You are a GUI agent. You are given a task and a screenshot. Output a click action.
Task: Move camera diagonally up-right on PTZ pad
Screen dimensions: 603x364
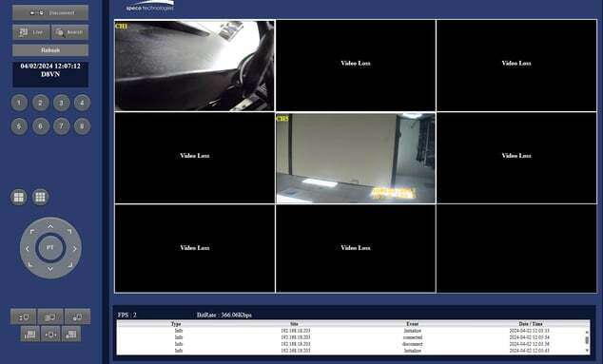click(69, 231)
